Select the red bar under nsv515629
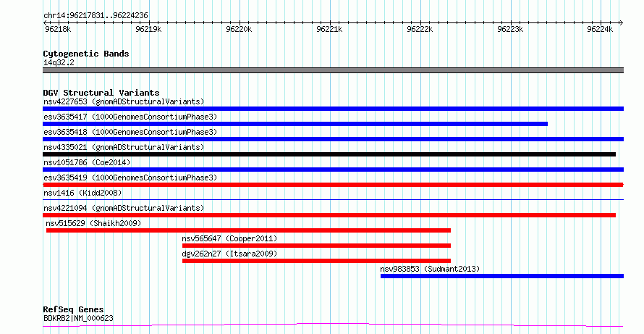Screen dimensions: 644x334 point(248,230)
